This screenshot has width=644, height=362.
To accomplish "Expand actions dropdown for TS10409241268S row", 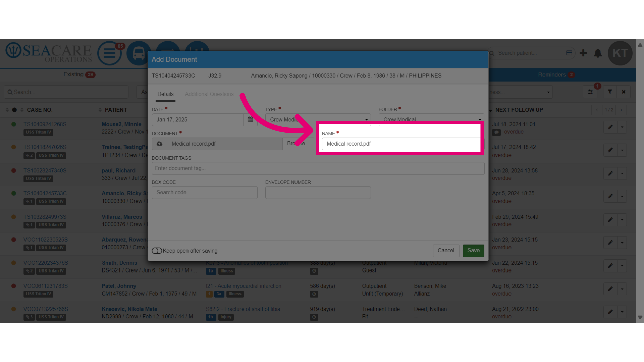I will (x=622, y=127).
